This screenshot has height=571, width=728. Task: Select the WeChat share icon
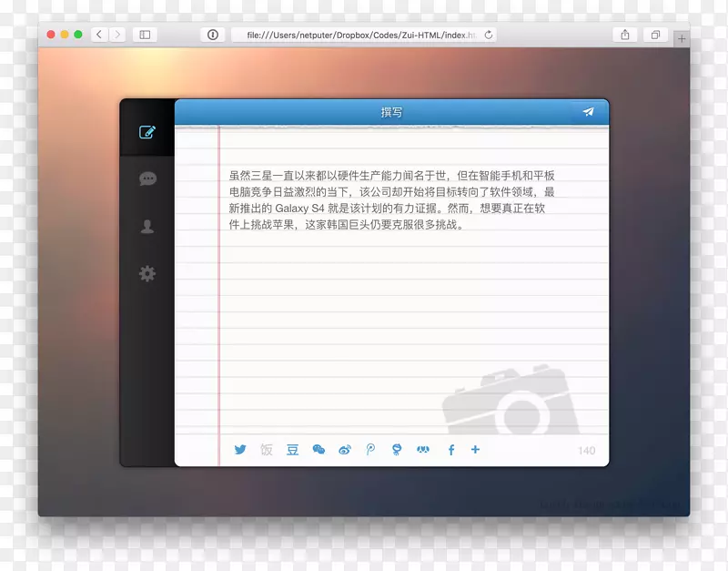point(318,449)
